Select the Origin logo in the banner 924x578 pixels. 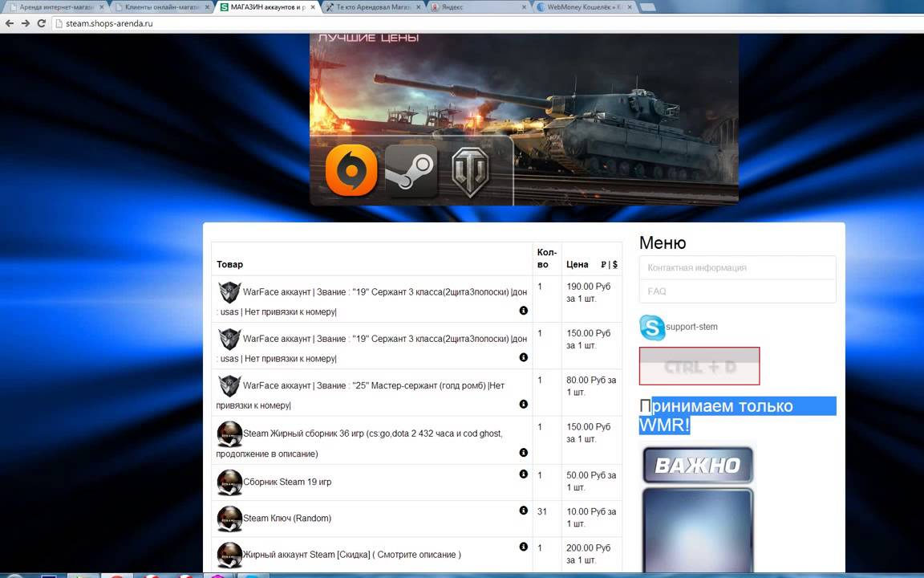351,170
